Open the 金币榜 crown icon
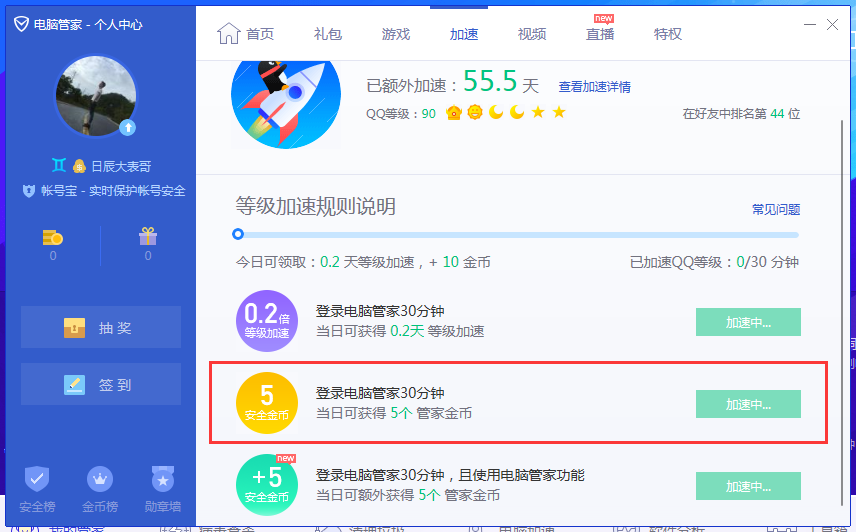 click(x=100, y=479)
